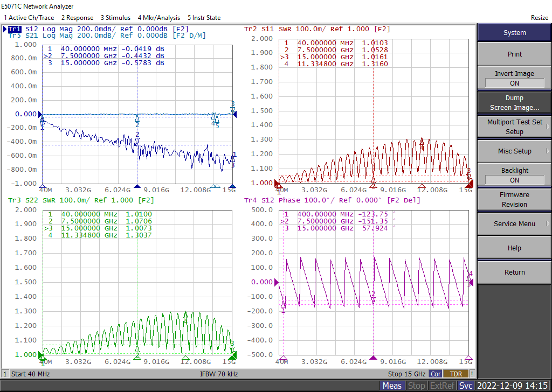The height and width of the screenshot is (392, 552).
Task: Click Tr3 green reference arrow at 1.000
Action: pos(40,355)
